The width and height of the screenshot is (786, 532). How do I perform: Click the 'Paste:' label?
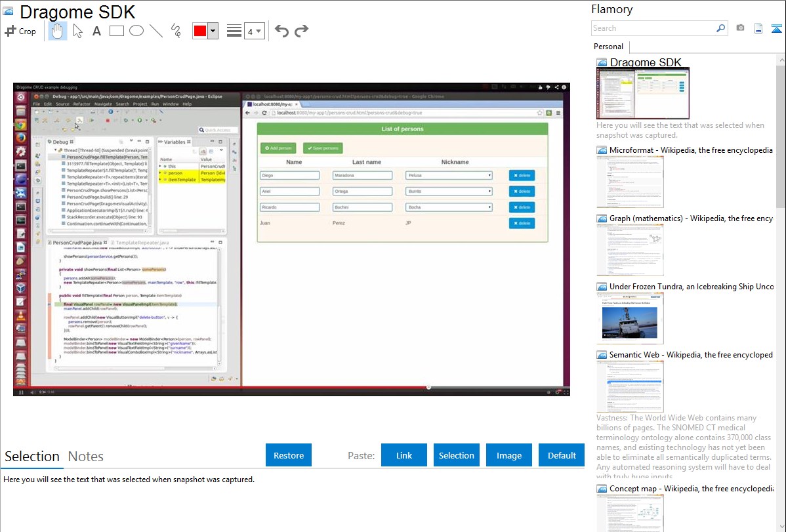click(361, 455)
